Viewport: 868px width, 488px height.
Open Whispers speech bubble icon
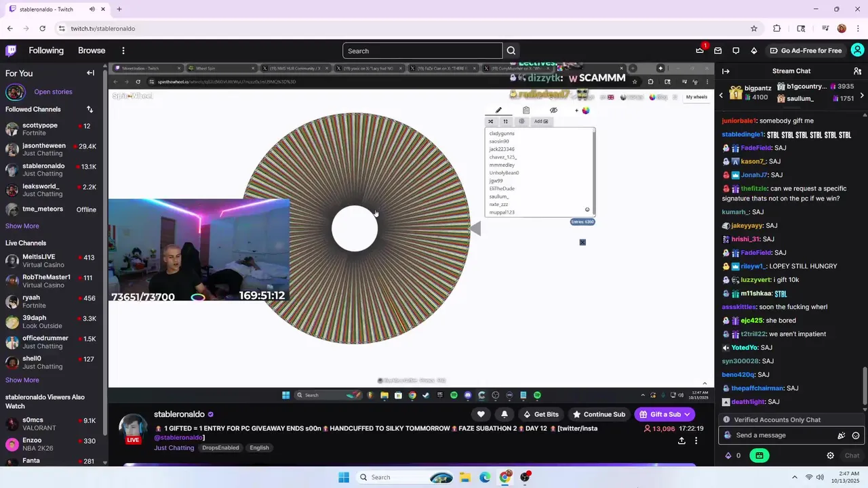736,50
